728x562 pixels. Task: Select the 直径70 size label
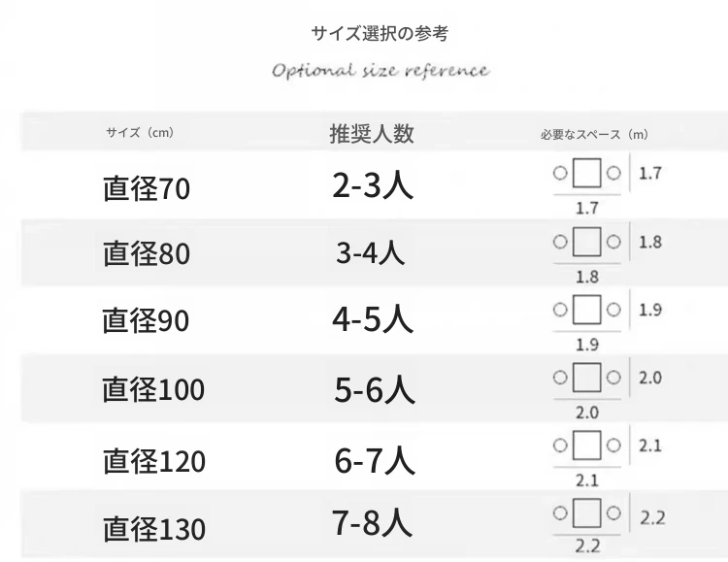coord(147,188)
